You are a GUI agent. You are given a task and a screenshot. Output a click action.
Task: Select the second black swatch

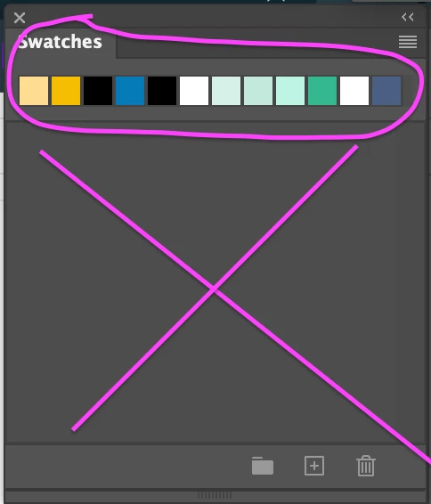(x=162, y=91)
